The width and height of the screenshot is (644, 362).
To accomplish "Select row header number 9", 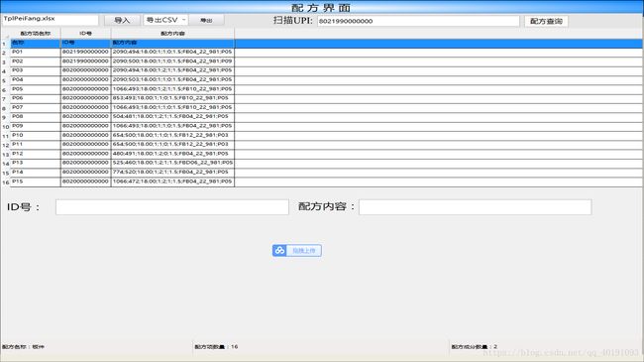I will coord(5,117).
